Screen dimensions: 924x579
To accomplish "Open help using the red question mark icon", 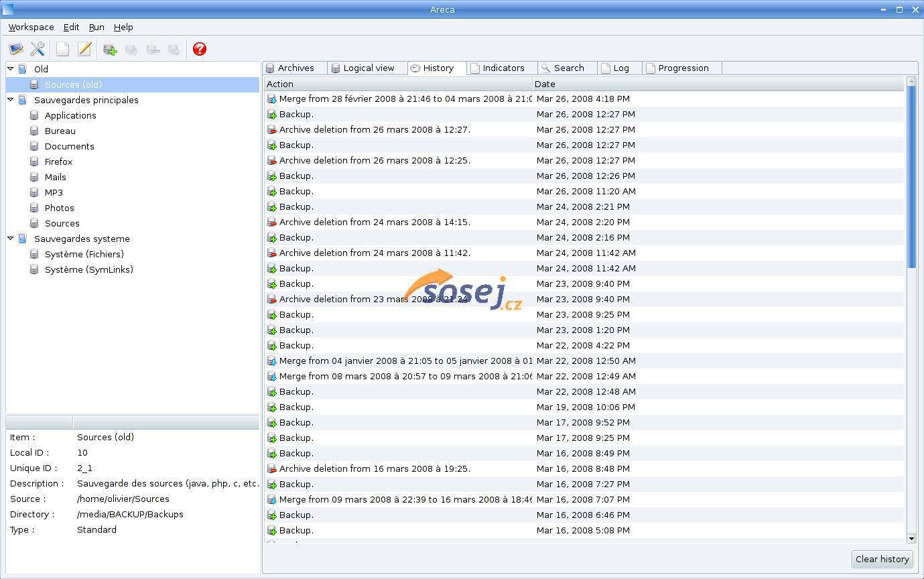I will [x=199, y=49].
